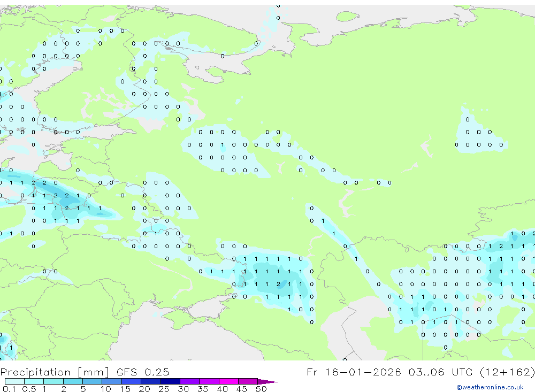The image size is (535, 392).
Task: Select the 2–5 mm legend color swatch
Action: click(73, 381)
